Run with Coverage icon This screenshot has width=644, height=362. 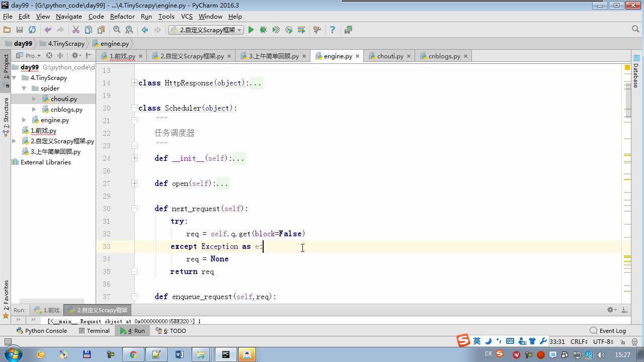click(x=276, y=30)
